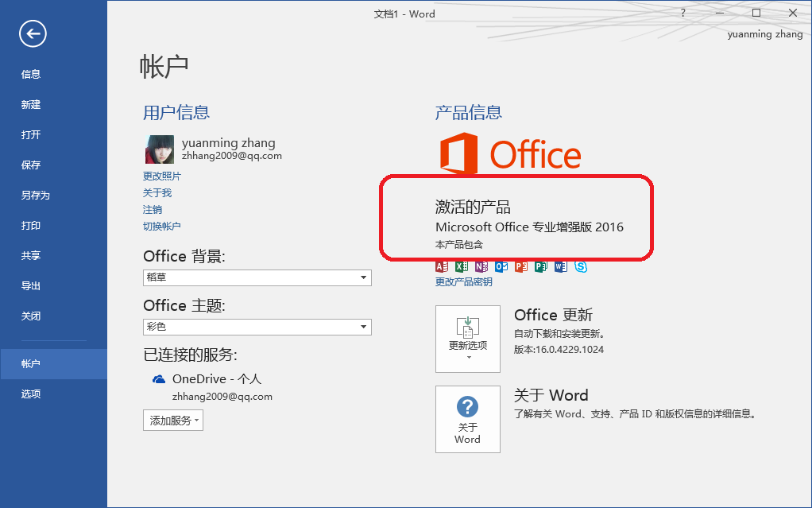This screenshot has height=508, width=812.
Task: Click the Word app icon in product list
Action: click(561, 266)
